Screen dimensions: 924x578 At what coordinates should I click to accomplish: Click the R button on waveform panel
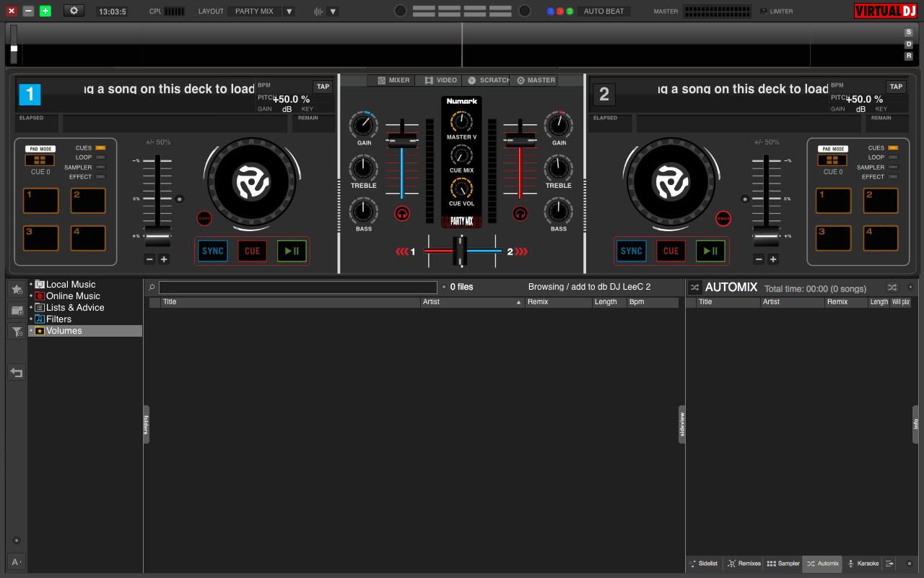909,56
